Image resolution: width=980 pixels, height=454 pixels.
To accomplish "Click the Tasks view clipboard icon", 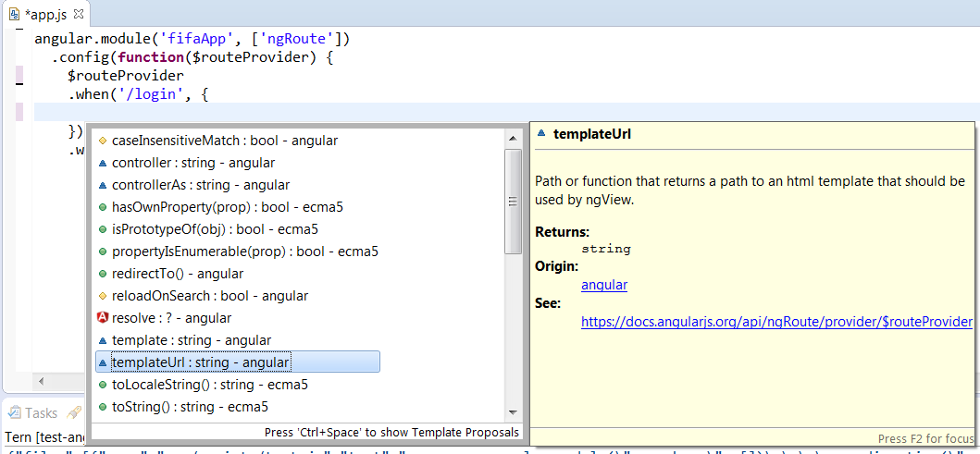I will (x=14, y=412).
